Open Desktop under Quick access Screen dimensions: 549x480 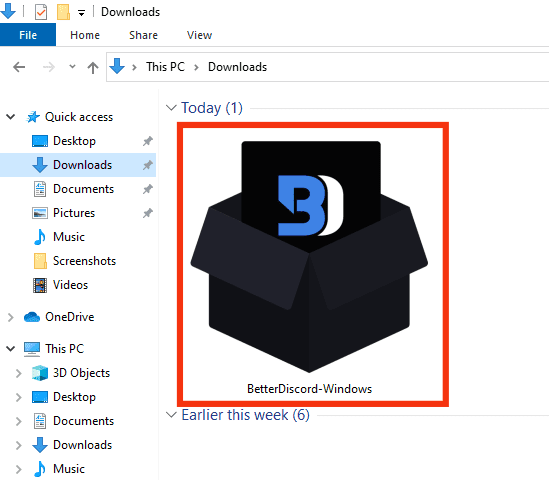(x=74, y=141)
